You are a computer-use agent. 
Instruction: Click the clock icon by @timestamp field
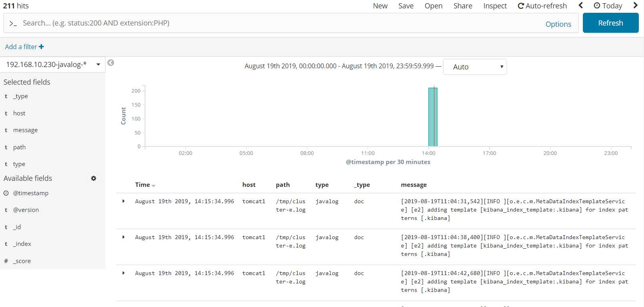click(6, 193)
